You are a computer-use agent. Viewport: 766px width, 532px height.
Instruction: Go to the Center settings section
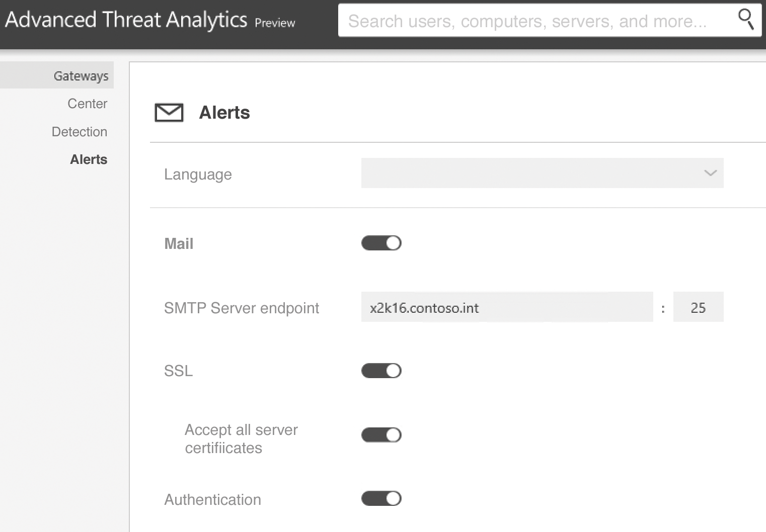coord(87,104)
